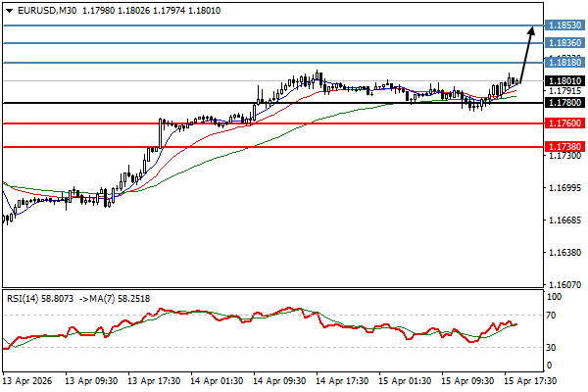The image size is (588, 392).
Task: Click the 1.18180 blue level tag
Action: pos(566,63)
